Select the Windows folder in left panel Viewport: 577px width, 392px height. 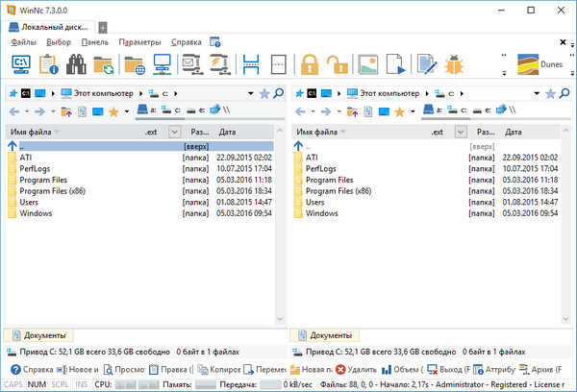tap(37, 213)
